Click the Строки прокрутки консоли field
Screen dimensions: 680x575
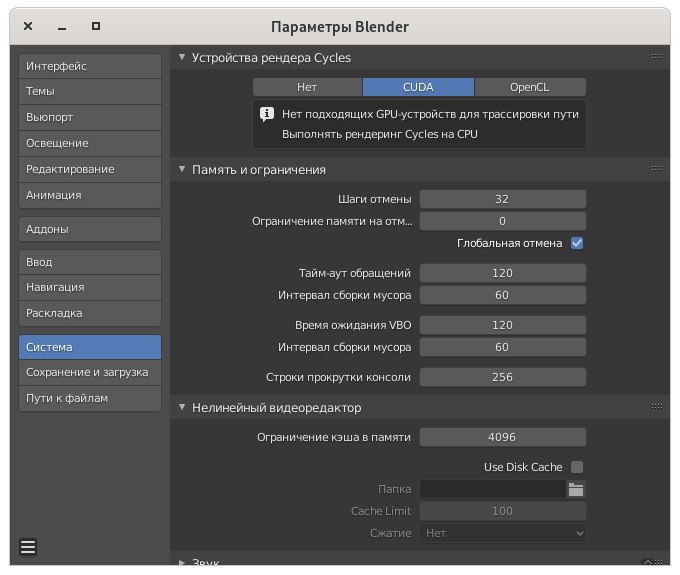(503, 377)
